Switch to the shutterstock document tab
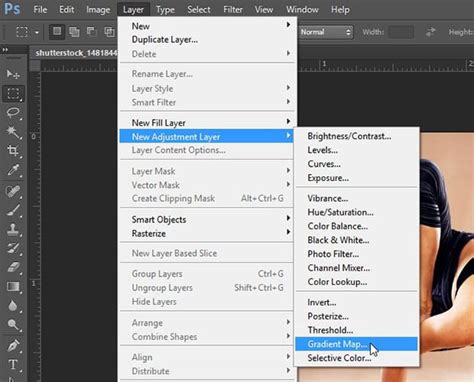 click(x=76, y=53)
